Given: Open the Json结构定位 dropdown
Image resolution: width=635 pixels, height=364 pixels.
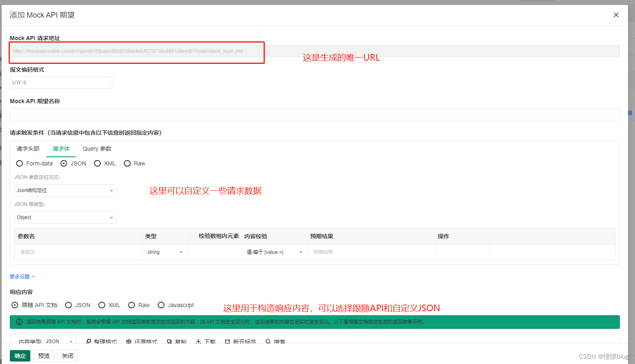Looking at the screenshot, I should coord(66,190).
